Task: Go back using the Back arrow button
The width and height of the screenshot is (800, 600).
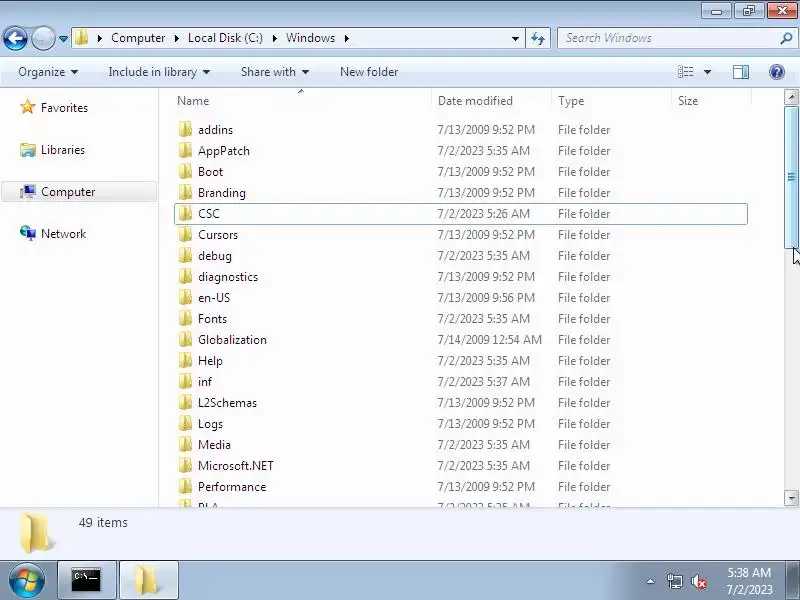Action: point(15,38)
